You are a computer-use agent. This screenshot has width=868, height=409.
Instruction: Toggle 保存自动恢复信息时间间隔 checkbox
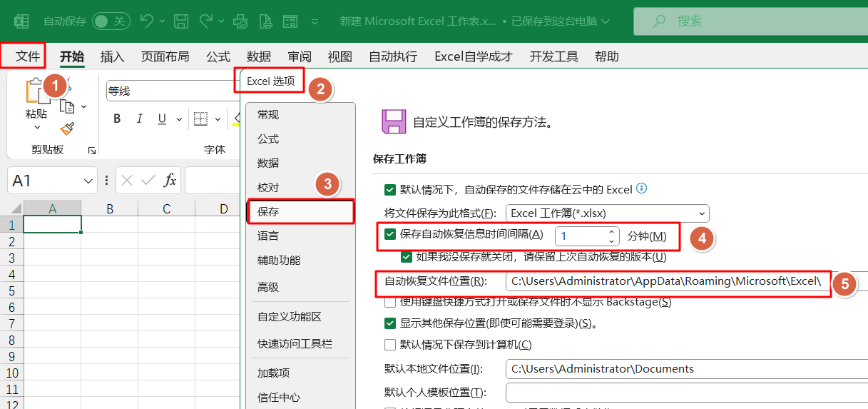(x=389, y=234)
